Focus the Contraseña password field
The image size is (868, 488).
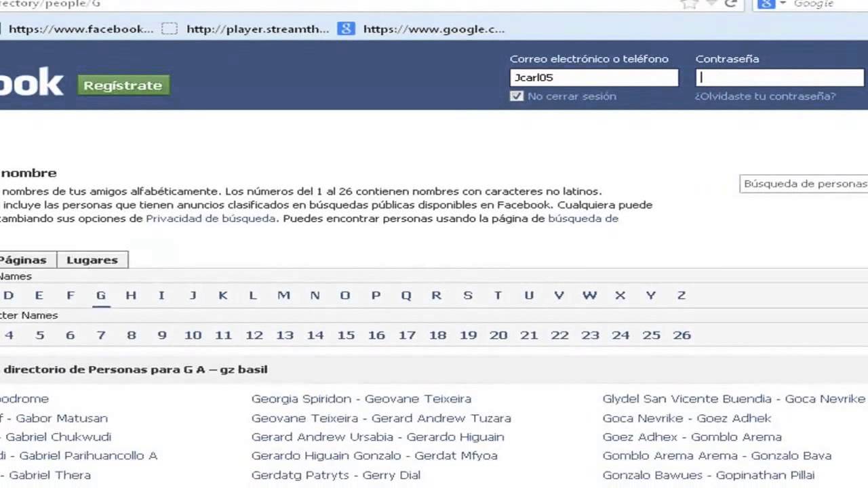[780, 77]
